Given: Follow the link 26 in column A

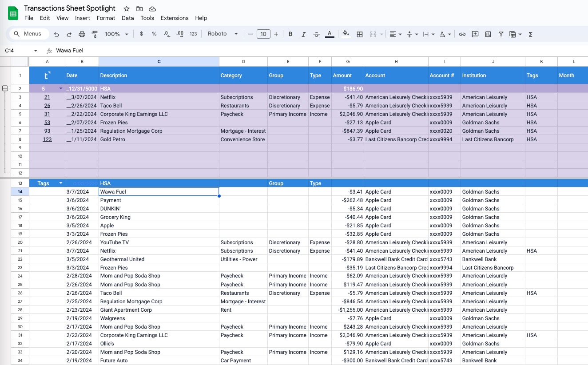Looking at the screenshot, I should [47, 106].
